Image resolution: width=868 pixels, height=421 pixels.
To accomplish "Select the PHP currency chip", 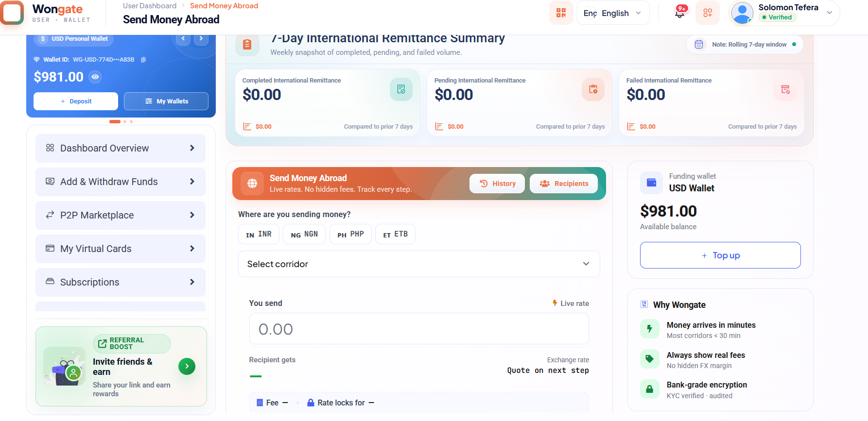I will pos(350,234).
